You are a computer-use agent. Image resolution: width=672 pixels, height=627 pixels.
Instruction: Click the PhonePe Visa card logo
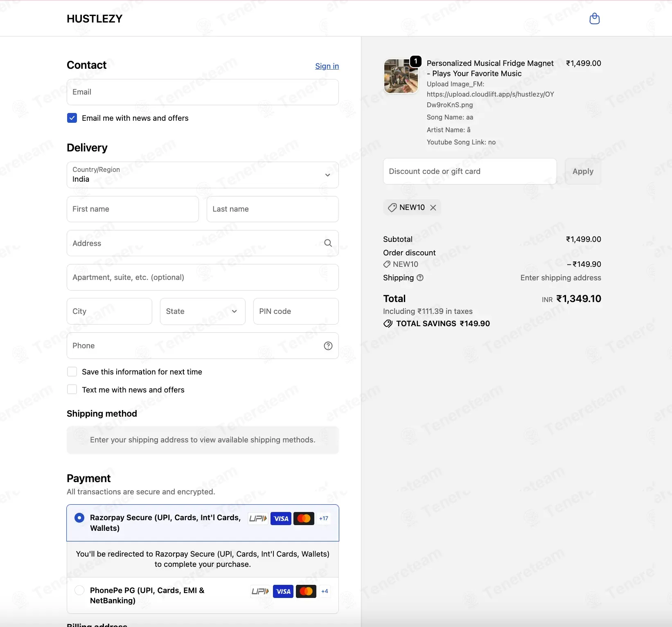click(x=283, y=591)
